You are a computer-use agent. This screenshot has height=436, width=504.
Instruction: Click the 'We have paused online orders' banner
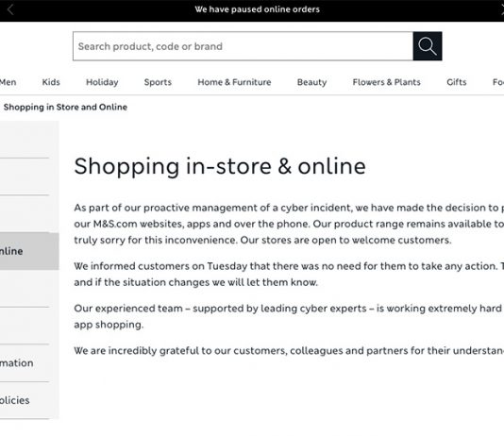[257, 9]
